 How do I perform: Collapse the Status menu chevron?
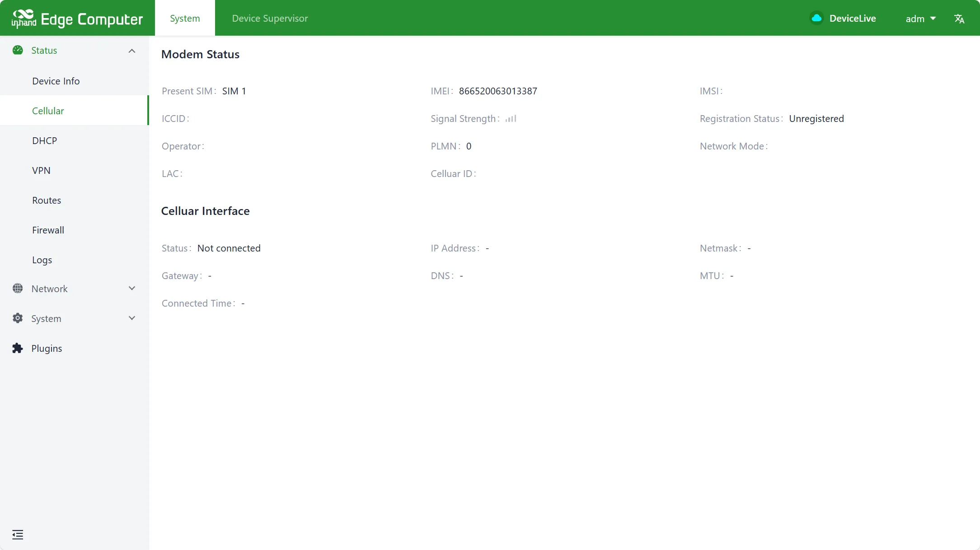(x=132, y=51)
